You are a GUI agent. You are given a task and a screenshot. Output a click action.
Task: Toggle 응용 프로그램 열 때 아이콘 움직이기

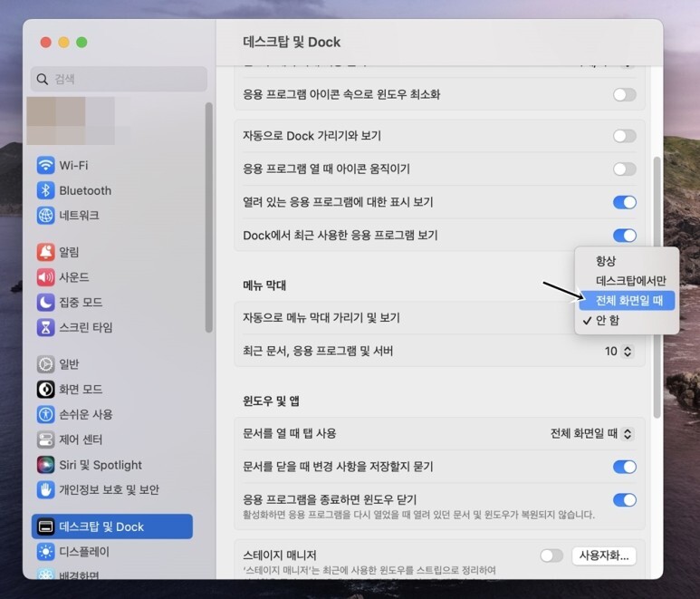pyautogui.click(x=625, y=169)
